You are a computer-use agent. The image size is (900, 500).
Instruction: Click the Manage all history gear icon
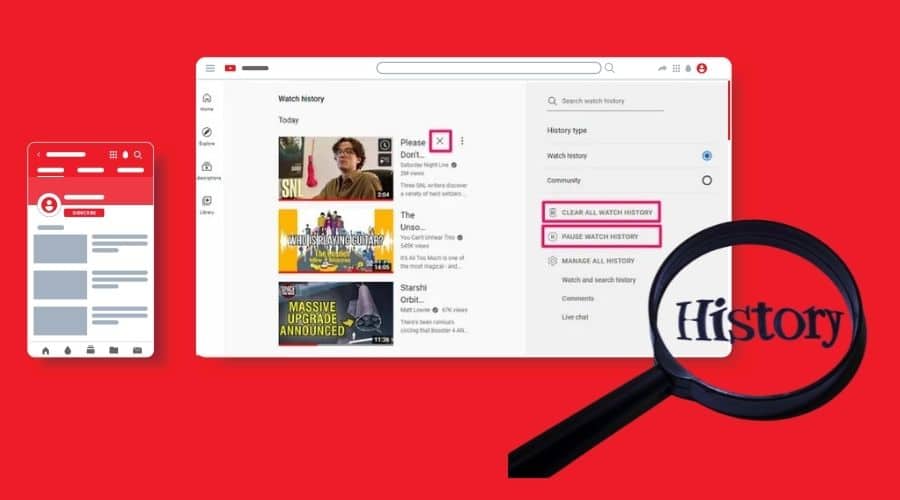pos(552,261)
